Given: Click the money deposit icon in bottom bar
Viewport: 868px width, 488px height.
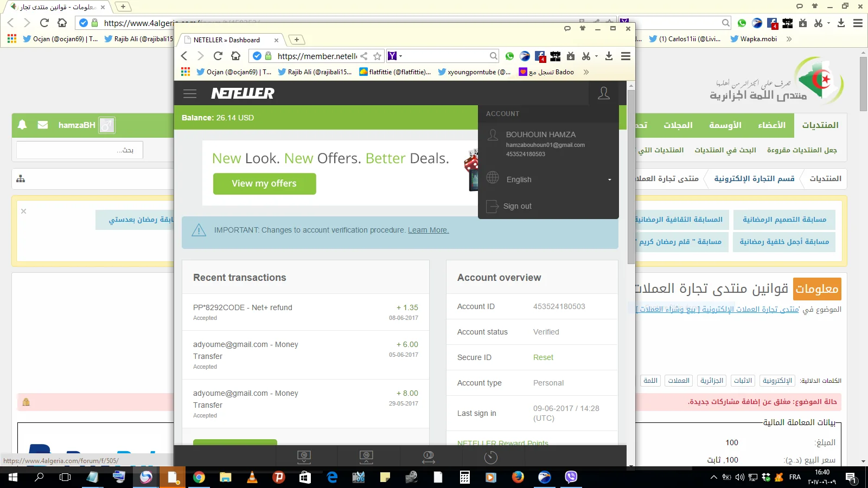Looking at the screenshot, I should point(304,457).
